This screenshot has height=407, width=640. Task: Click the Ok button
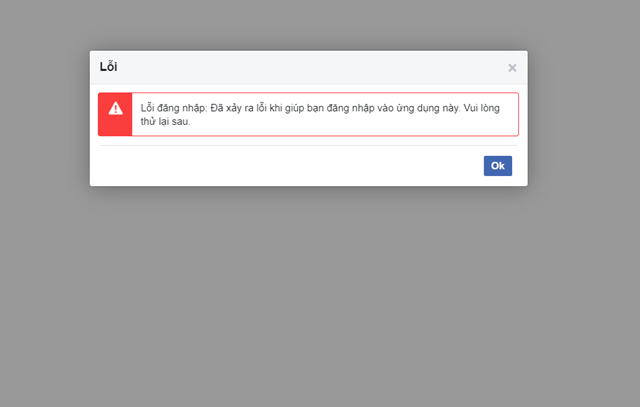pos(497,166)
